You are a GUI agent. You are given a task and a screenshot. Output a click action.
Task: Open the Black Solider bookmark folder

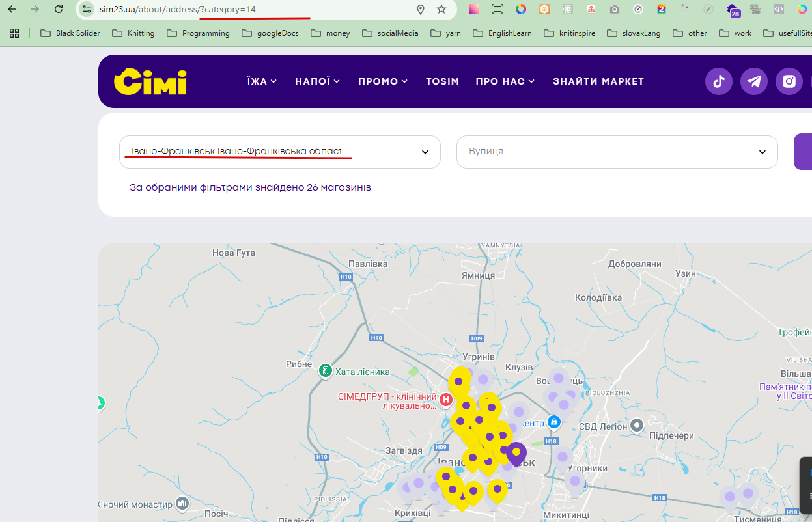[x=70, y=33]
